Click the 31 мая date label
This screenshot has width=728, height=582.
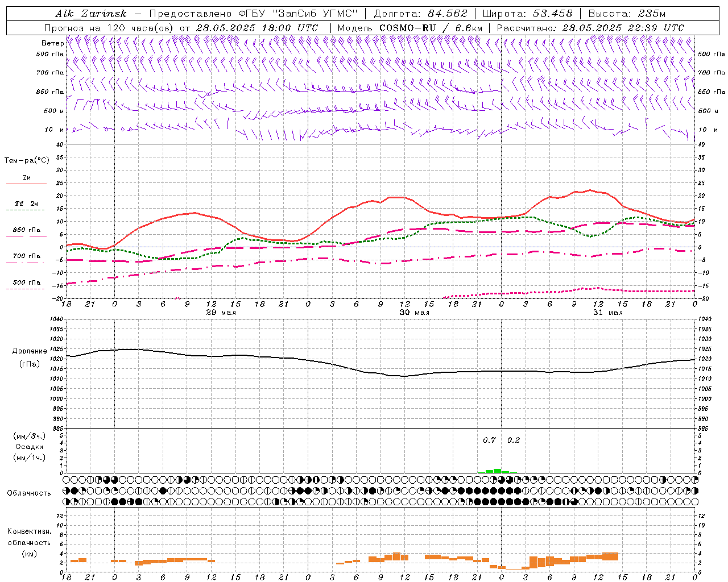click(x=607, y=313)
